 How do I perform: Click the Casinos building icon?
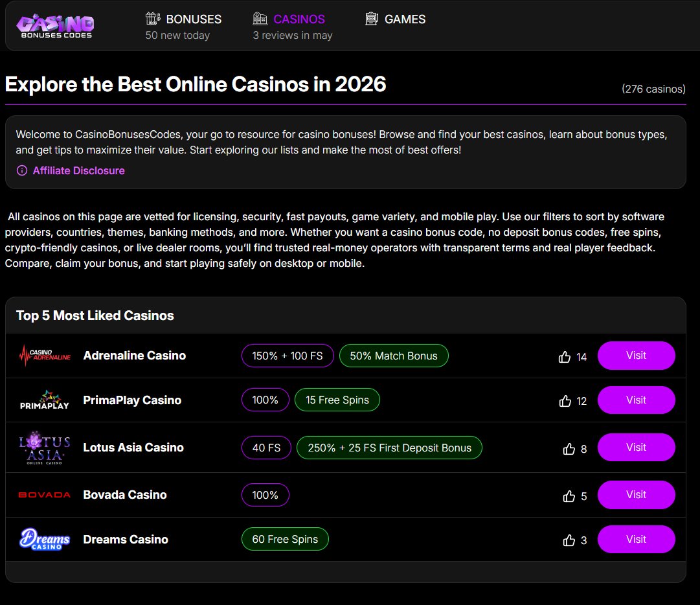click(x=260, y=19)
